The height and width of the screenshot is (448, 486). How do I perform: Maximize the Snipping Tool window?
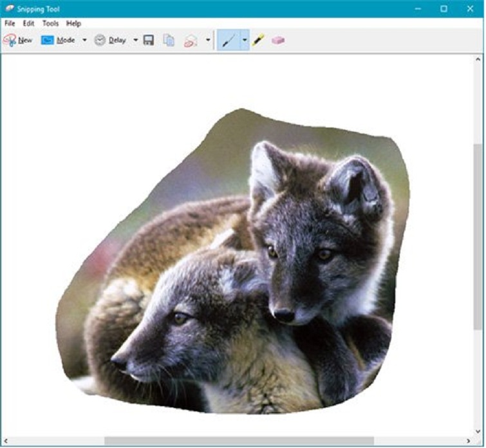tap(444, 8)
